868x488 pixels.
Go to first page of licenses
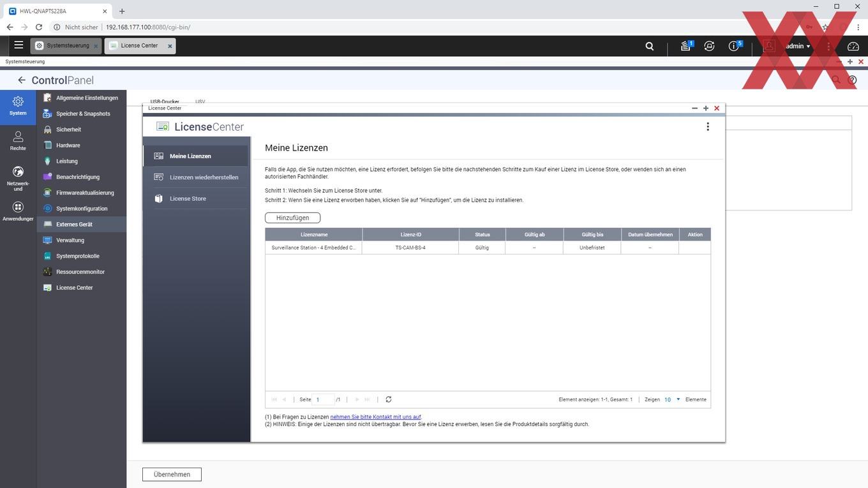coord(274,399)
